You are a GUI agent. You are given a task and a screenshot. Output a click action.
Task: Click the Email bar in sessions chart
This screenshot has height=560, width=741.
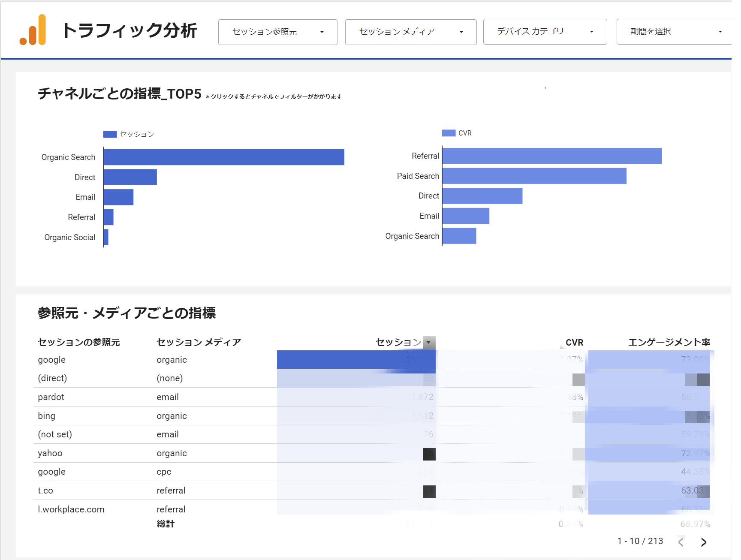118,197
